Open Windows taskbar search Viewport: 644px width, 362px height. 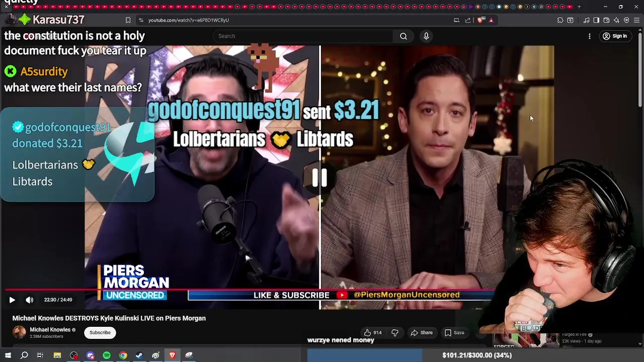24,355
